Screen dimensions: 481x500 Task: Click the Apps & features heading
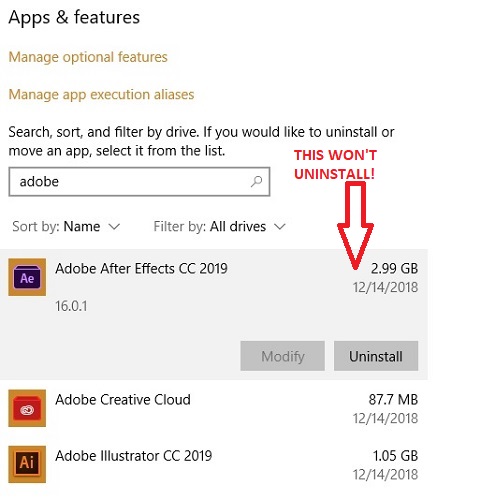tap(74, 17)
